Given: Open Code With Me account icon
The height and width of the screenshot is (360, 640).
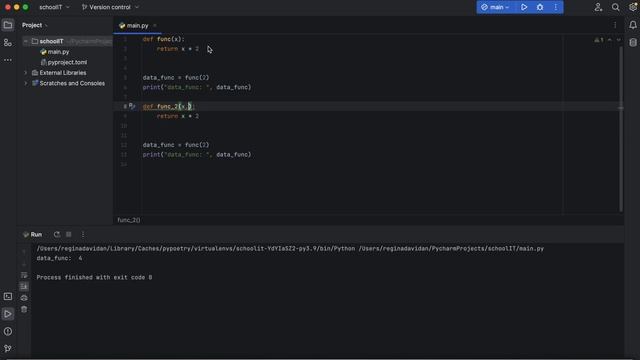Looking at the screenshot, I should coord(598,7).
